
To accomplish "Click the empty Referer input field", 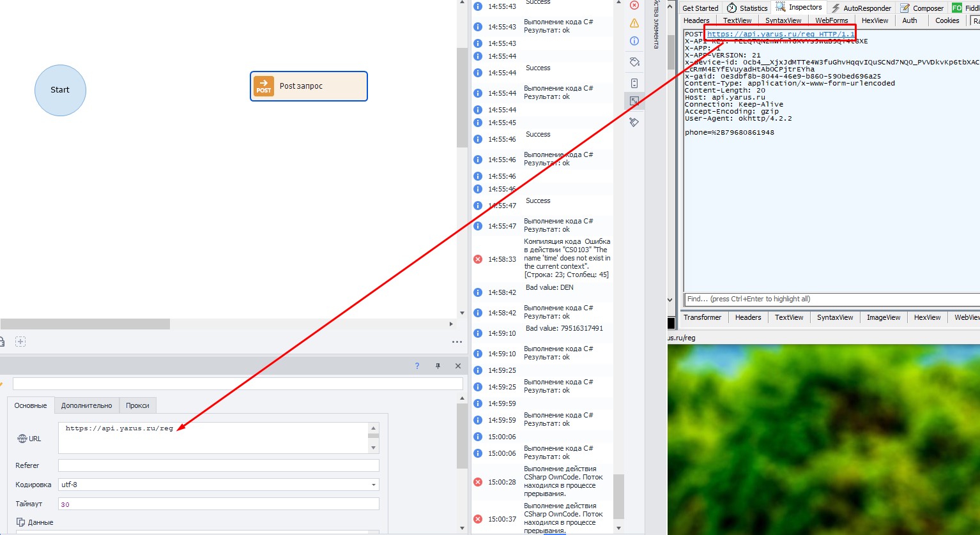I will coord(218,465).
